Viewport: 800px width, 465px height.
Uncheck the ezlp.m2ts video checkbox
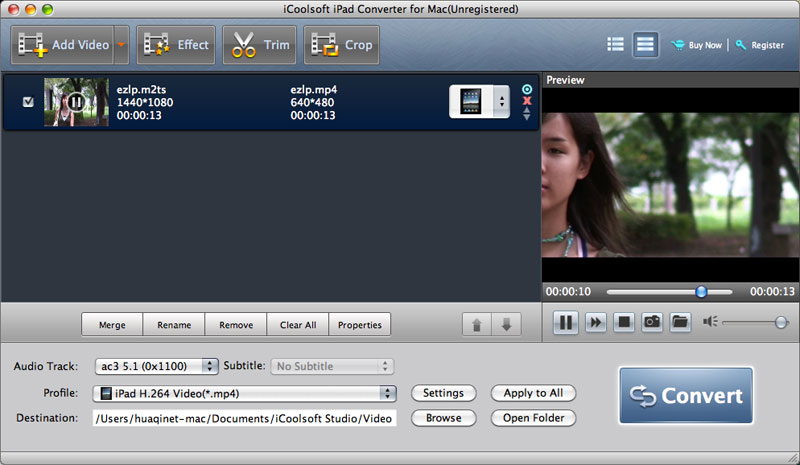pyautogui.click(x=28, y=102)
